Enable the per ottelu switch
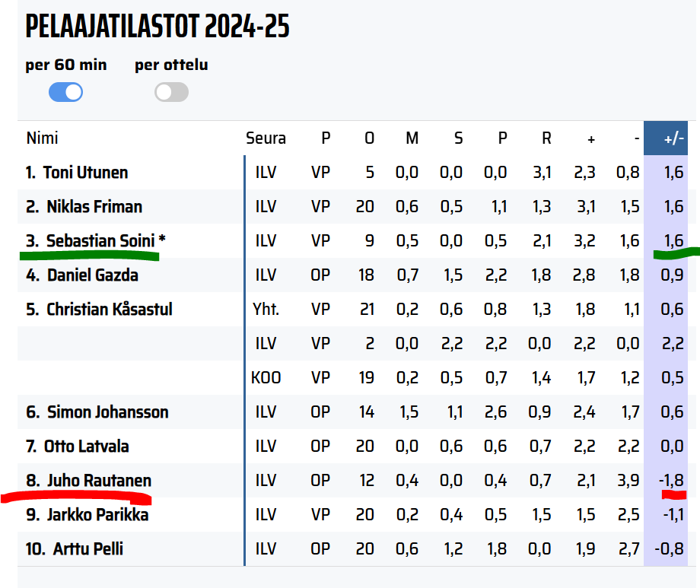Viewport: 700px width, 588px height. click(x=171, y=93)
